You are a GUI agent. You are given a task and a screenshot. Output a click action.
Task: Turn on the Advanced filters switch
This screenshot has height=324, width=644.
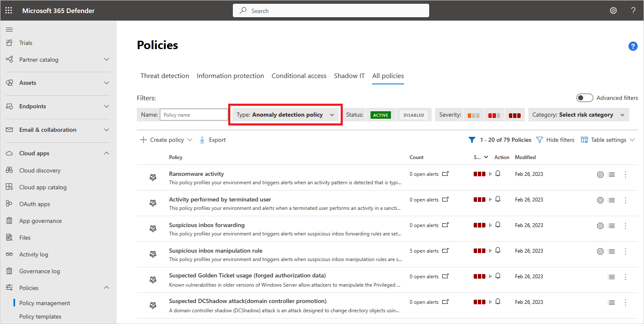[x=584, y=98]
